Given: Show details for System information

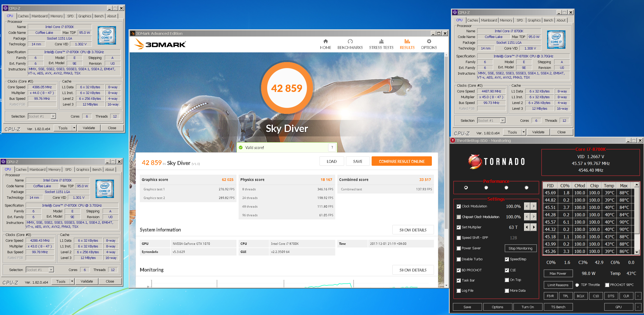Looking at the screenshot, I should [x=413, y=230].
